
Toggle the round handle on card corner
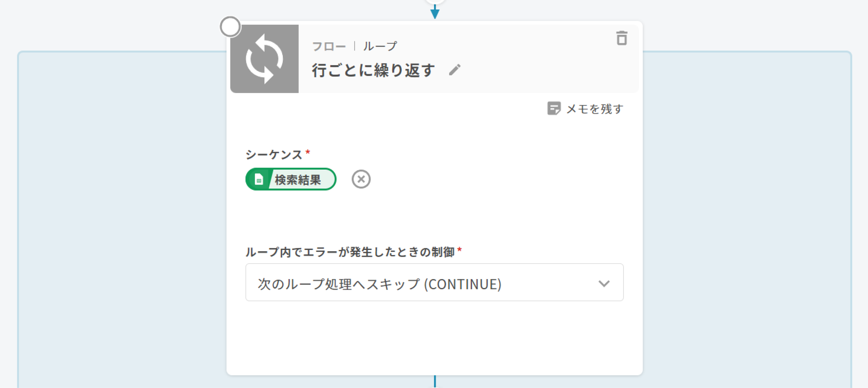pos(230,27)
